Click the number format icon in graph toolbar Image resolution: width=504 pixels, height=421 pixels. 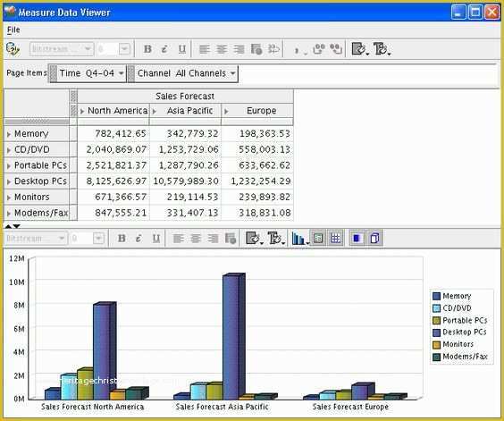[x=231, y=239]
